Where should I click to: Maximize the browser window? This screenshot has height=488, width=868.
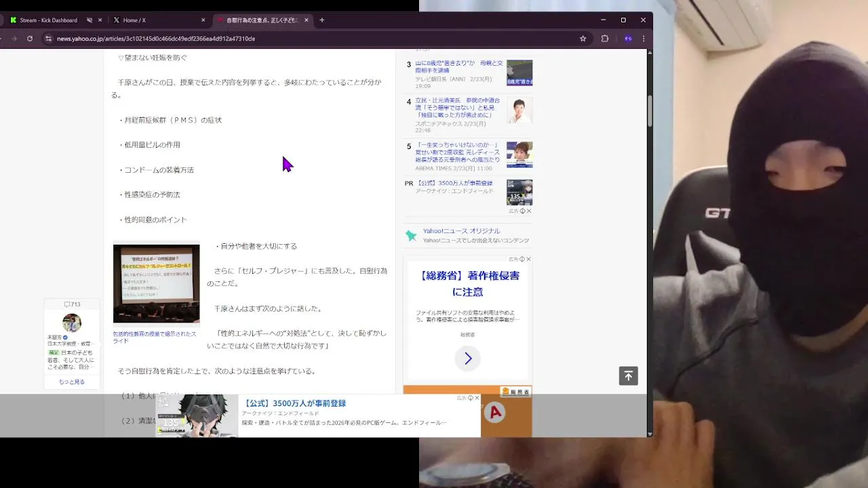point(623,20)
